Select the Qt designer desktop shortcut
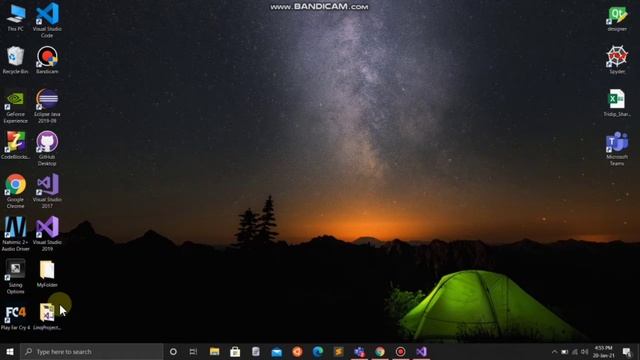Screen dimensions: 640x360 [617, 18]
